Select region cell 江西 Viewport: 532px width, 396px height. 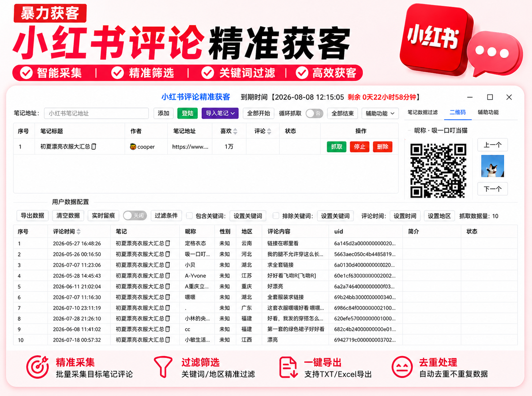247,340
